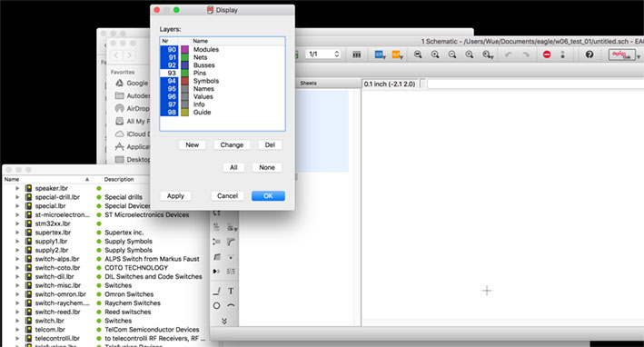Expand the special-drill.lbr library
Viewport: 644px width, 347px height.
click(x=17, y=197)
